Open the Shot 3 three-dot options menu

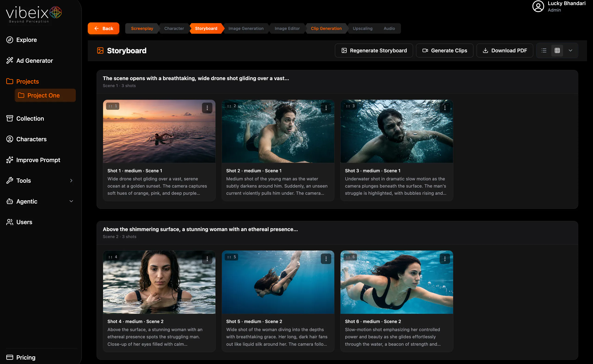[x=445, y=108]
